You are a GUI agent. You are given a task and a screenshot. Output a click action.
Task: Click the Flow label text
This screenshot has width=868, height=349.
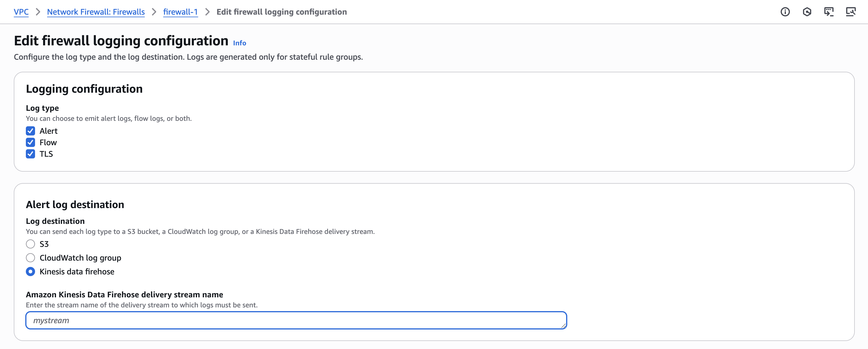click(48, 142)
